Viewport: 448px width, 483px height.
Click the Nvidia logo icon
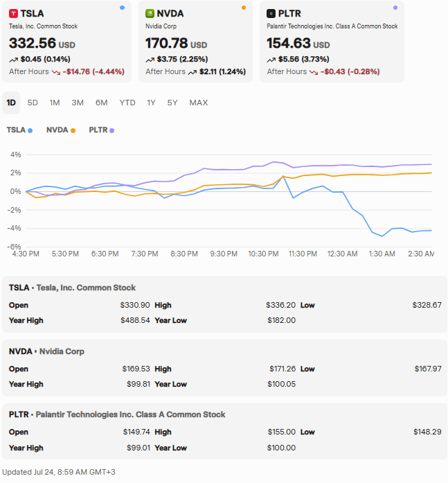(150, 13)
